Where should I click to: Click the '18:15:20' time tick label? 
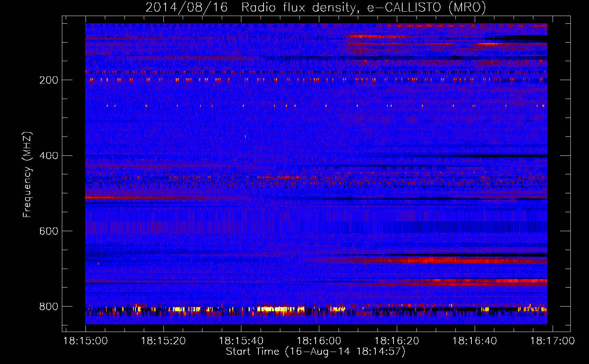point(163,341)
